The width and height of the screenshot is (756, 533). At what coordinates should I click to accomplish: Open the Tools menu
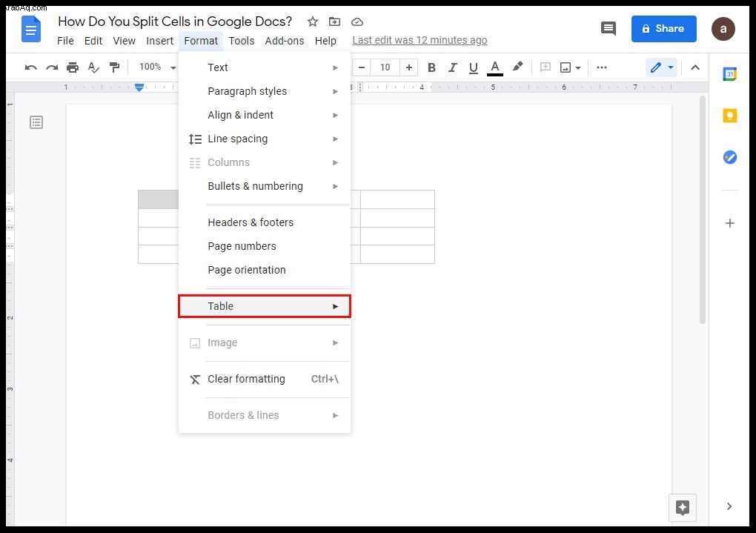point(241,41)
